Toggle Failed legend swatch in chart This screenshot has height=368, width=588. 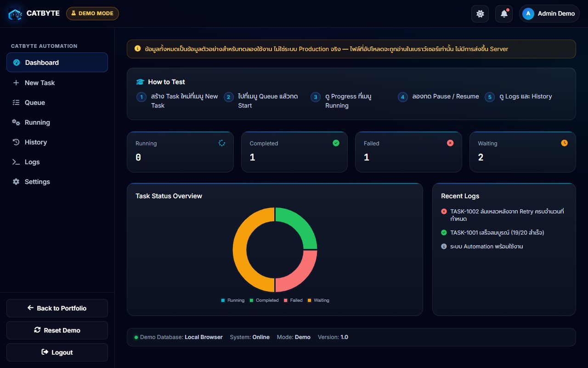[286, 300]
